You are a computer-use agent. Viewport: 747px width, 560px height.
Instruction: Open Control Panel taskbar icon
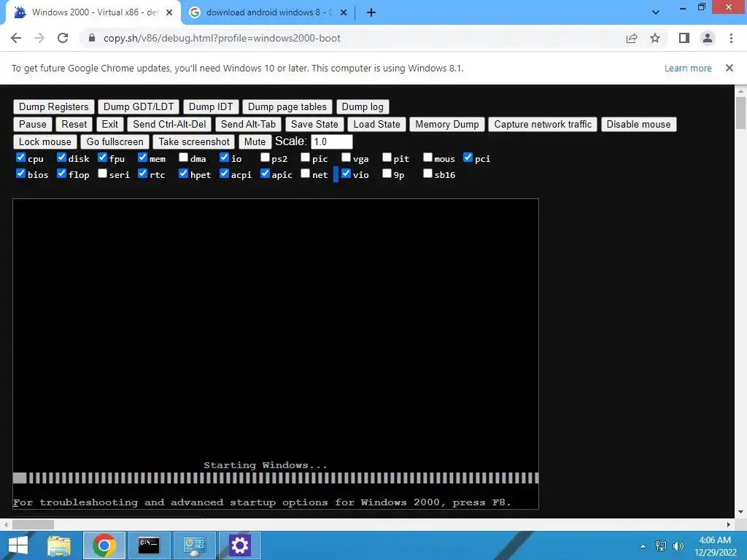coord(194,545)
